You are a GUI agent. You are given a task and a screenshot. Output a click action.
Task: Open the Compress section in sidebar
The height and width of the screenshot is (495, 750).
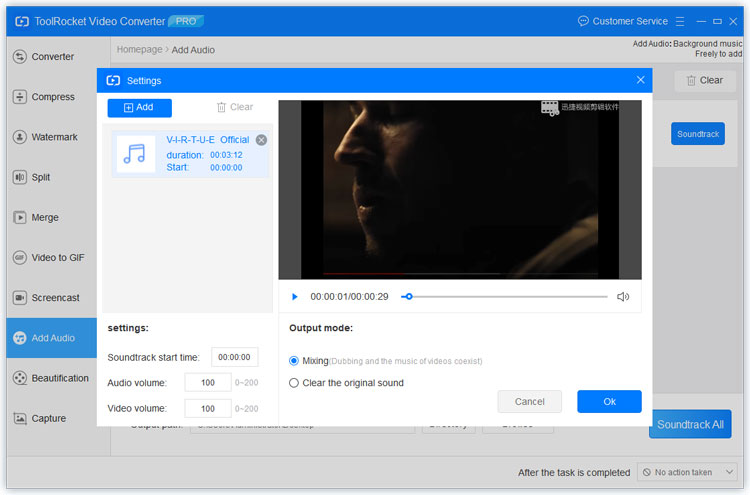[51, 97]
